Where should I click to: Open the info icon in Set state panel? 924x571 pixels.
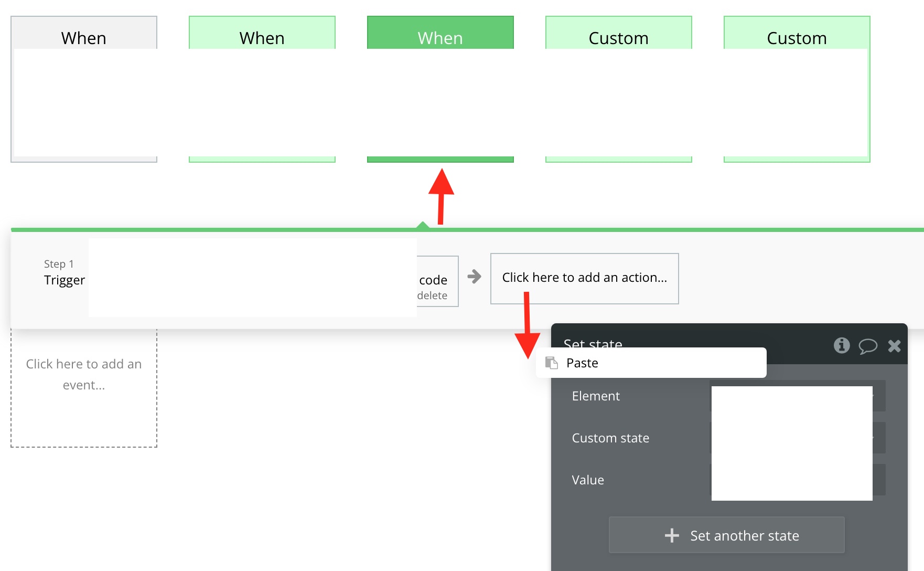tap(842, 345)
